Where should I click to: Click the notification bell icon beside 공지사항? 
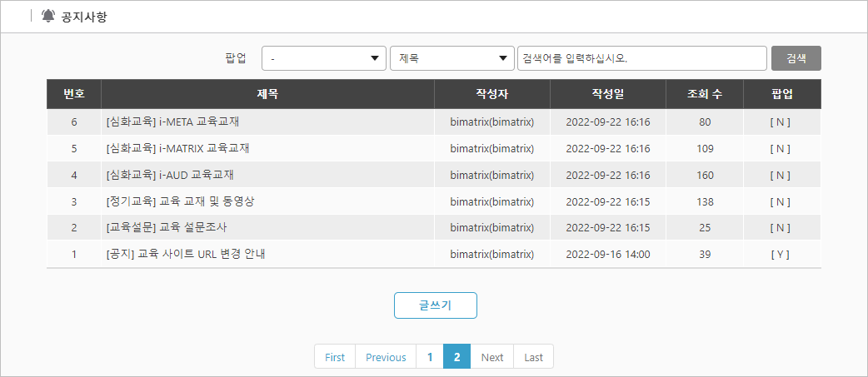48,16
